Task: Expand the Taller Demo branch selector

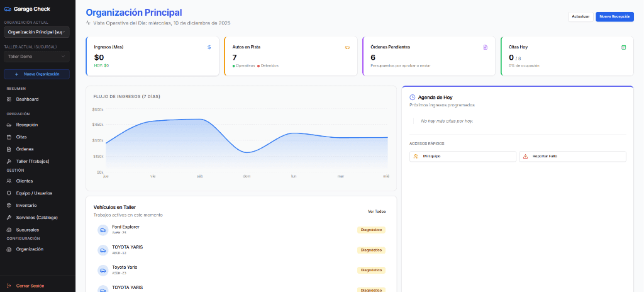Action: pyautogui.click(x=37, y=56)
